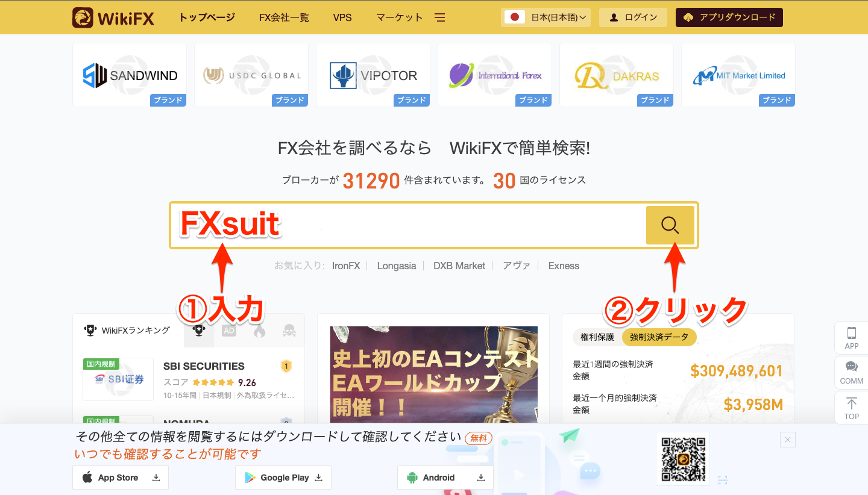Open USDC GLOBAL brand card
This screenshot has width=868, height=495.
tap(251, 75)
